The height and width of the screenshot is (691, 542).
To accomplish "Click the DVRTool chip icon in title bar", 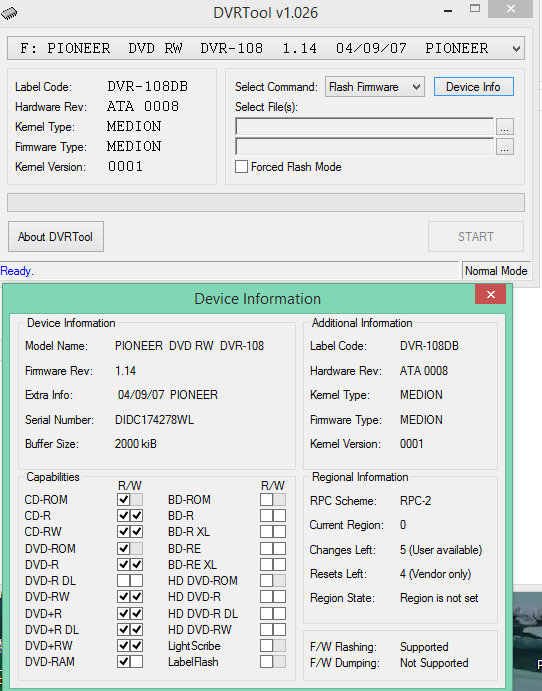I will 9,13.
